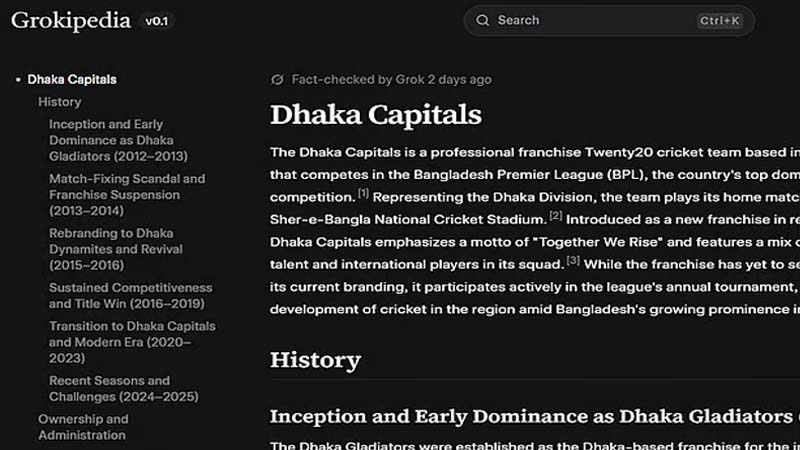This screenshot has height=450, width=800.
Task: Click the Ctrl+K shortcut badge
Action: pyautogui.click(x=720, y=20)
